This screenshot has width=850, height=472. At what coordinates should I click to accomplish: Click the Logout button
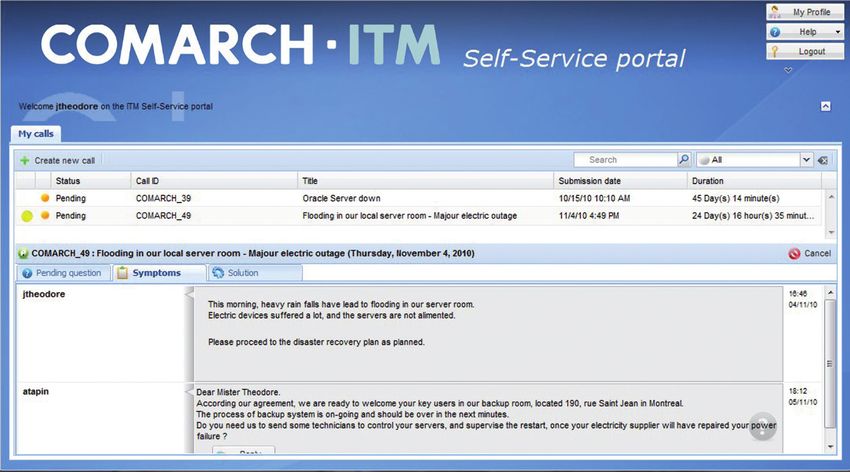[x=805, y=51]
